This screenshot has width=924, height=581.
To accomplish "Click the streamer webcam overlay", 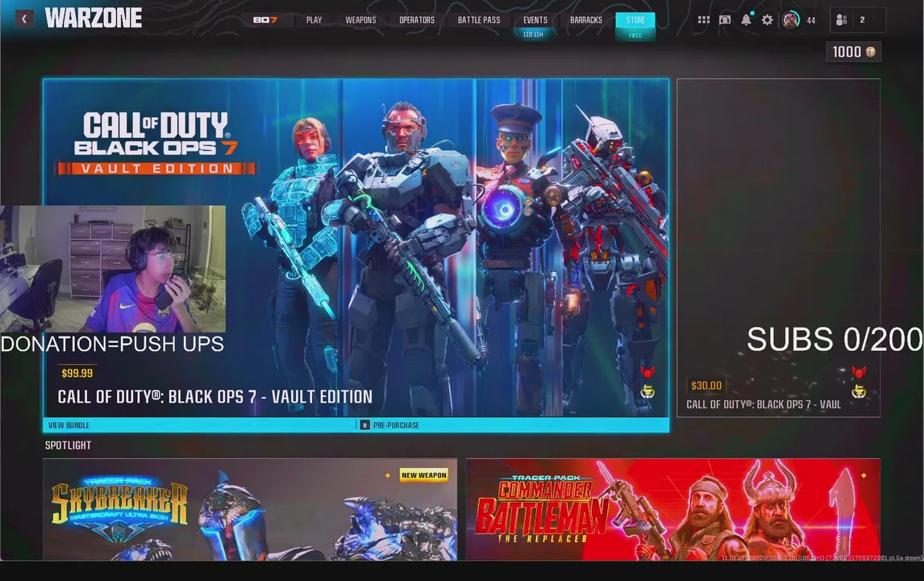I will click(x=113, y=269).
